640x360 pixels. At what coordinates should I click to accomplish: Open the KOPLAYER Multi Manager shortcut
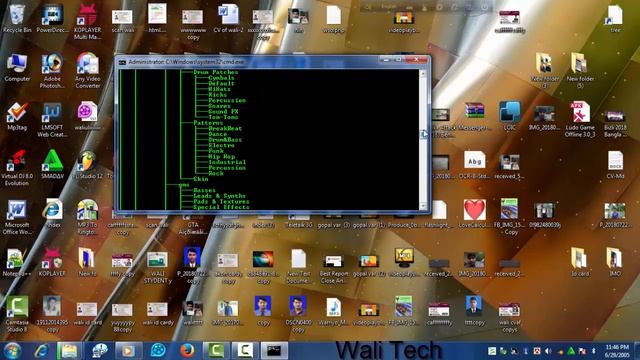[x=87, y=22]
